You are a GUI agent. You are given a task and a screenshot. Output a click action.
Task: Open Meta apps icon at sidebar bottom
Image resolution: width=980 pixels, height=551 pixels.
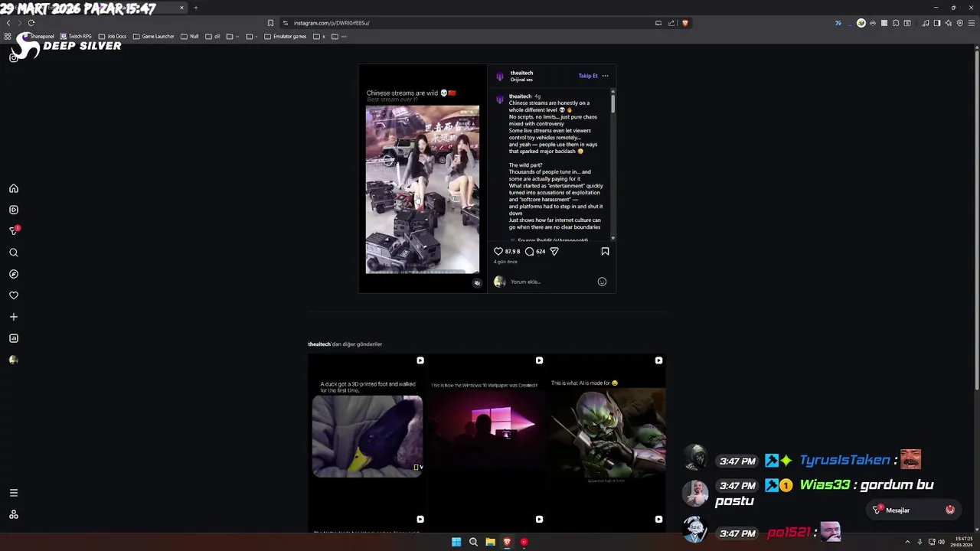(x=13, y=514)
